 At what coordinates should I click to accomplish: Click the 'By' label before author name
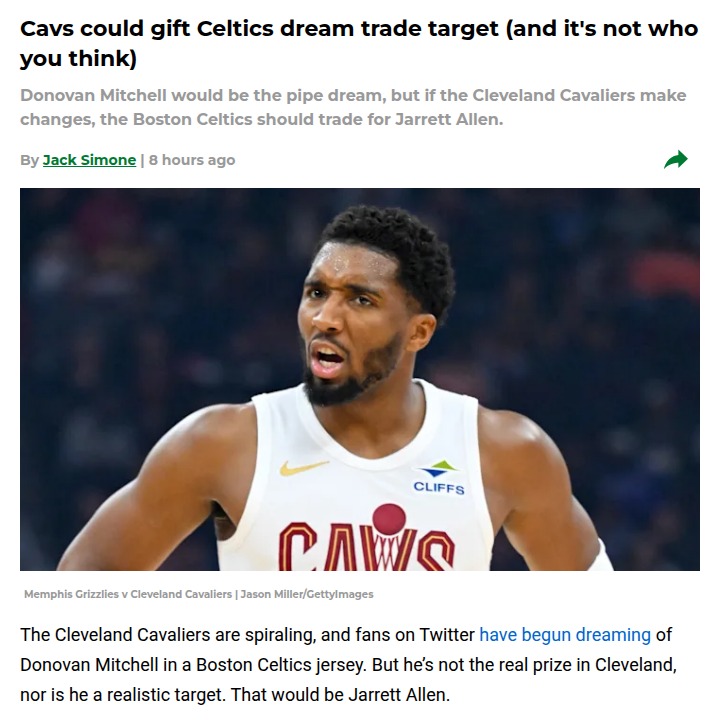(29, 160)
